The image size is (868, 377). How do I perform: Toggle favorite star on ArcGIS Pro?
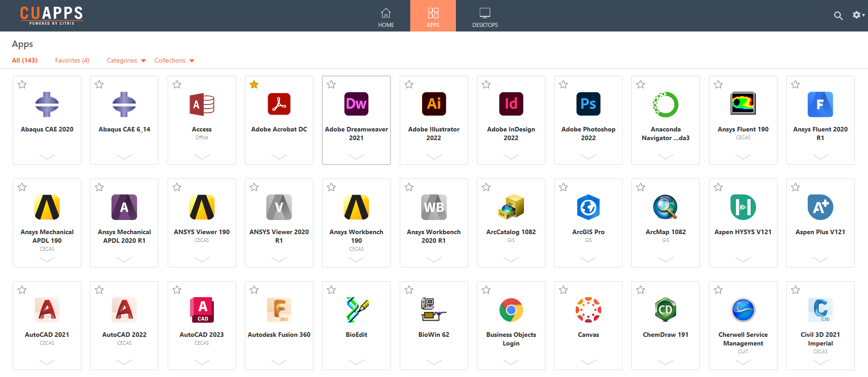pyautogui.click(x=563, y=187)
